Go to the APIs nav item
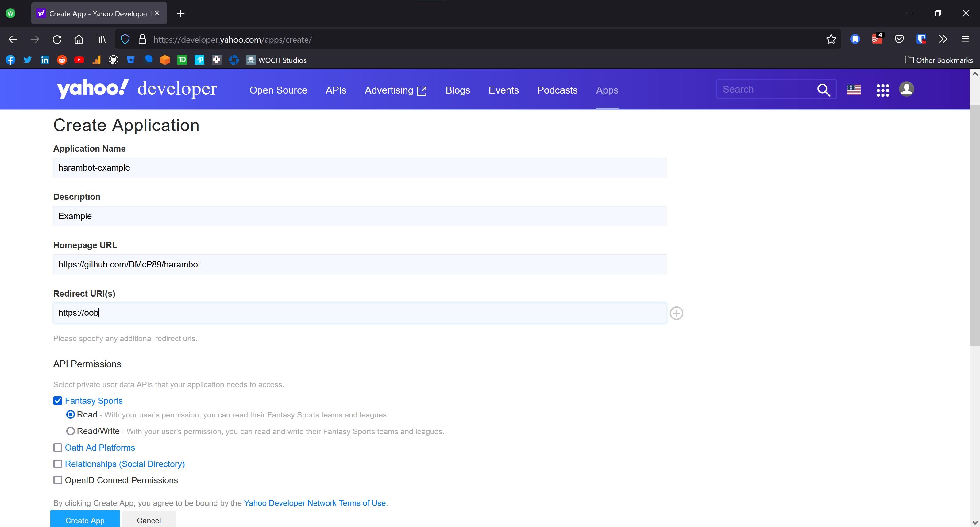 [336, 90]
